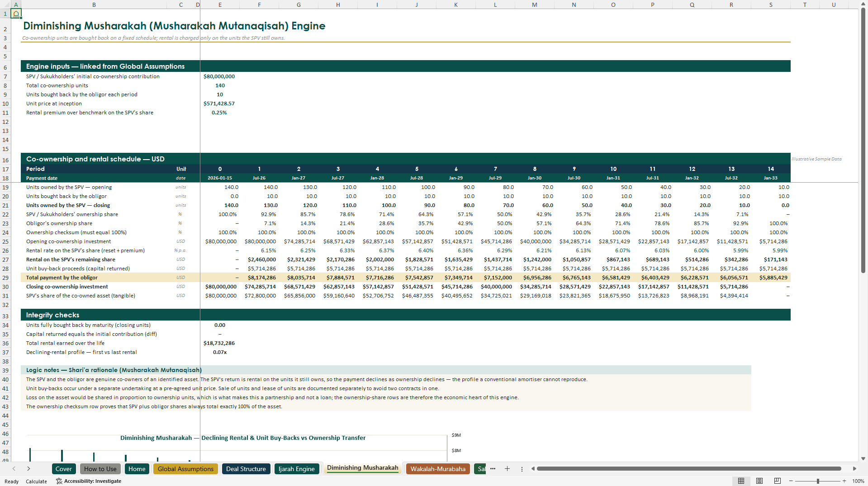Select the $80,000,000 initial contribution cell
Image resolution: width=868 pixels, height=486 pixels.
pos(220,76)
